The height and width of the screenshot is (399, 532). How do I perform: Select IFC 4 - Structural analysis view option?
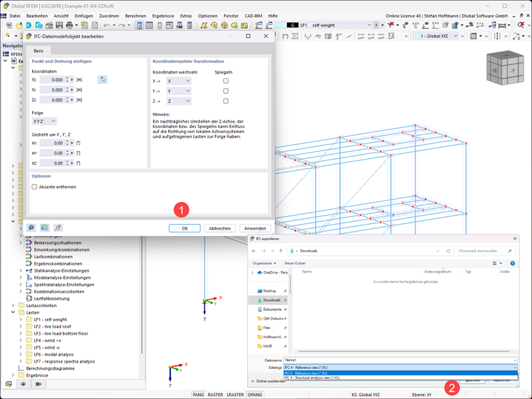pos(400,377)
